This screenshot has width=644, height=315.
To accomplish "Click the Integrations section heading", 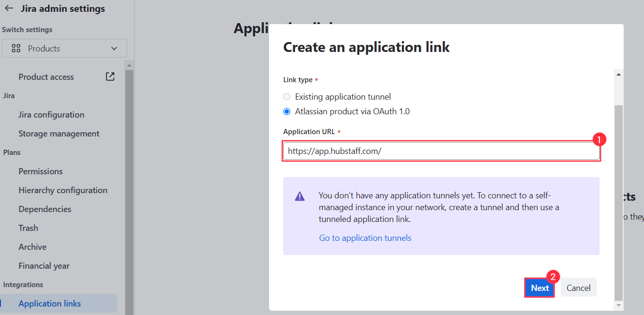I will coord(23,285).
